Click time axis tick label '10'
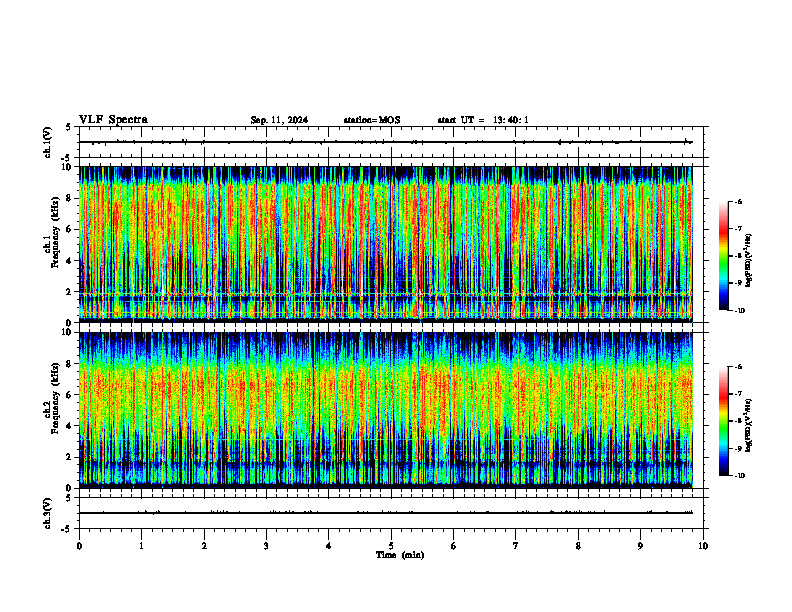 (703, 546)
